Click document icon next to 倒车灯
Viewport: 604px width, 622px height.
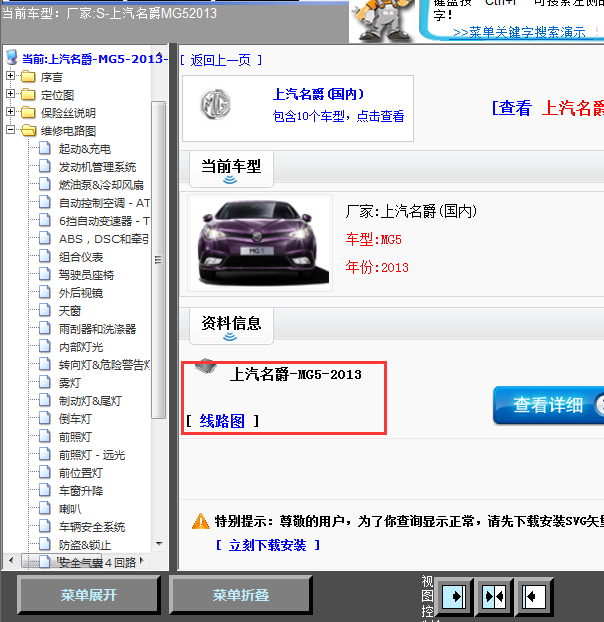tap(45, 418)
